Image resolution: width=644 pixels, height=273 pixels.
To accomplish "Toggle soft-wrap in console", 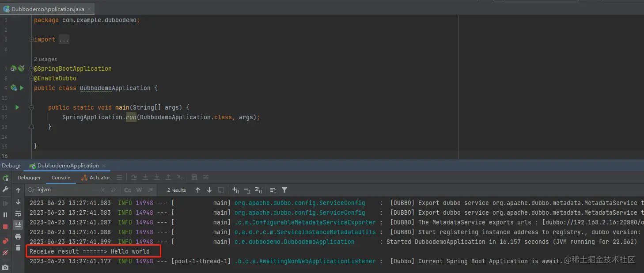I will click(x=18, y=213).
